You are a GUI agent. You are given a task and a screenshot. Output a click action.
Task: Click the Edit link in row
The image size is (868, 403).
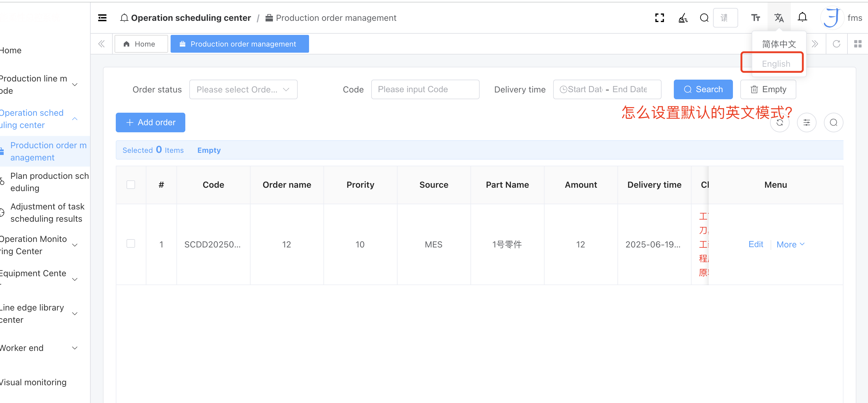point(756,244)
